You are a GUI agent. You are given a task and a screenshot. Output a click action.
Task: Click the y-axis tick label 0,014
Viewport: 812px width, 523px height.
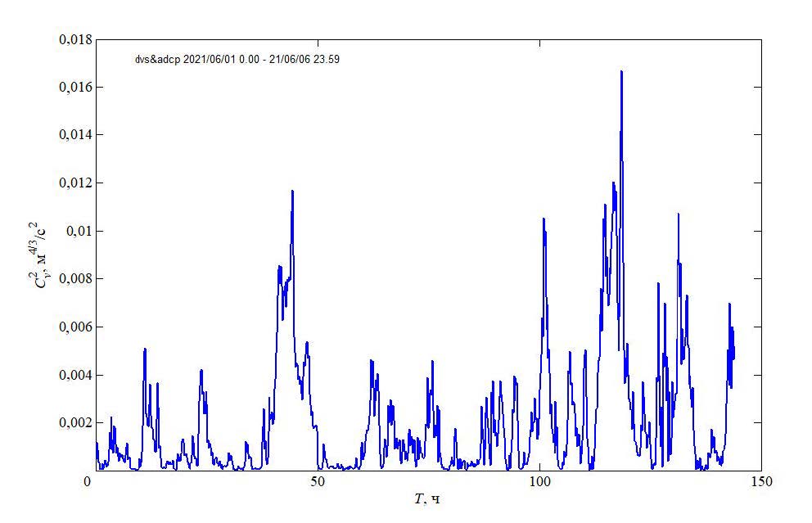coord(73,135)
